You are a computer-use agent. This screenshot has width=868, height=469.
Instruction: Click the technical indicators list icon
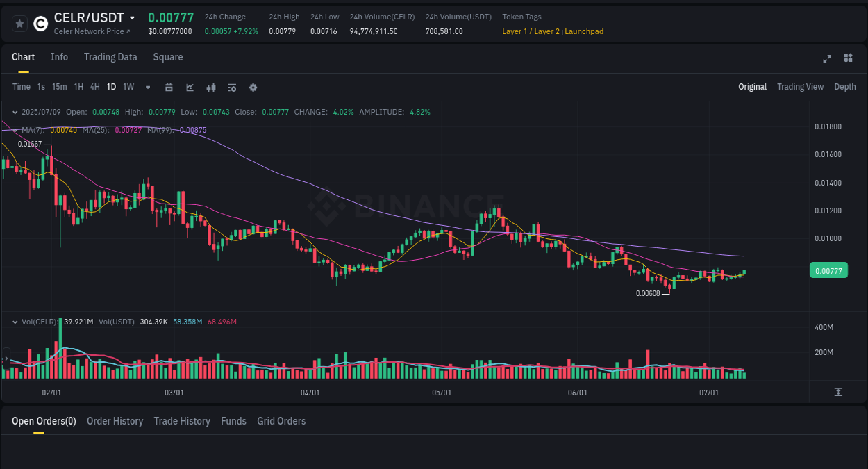tap(231, 88)
